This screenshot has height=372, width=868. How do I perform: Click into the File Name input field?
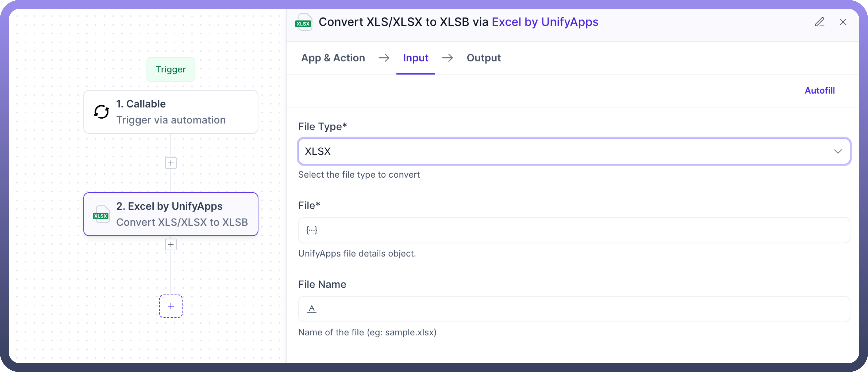pos(579,309)
